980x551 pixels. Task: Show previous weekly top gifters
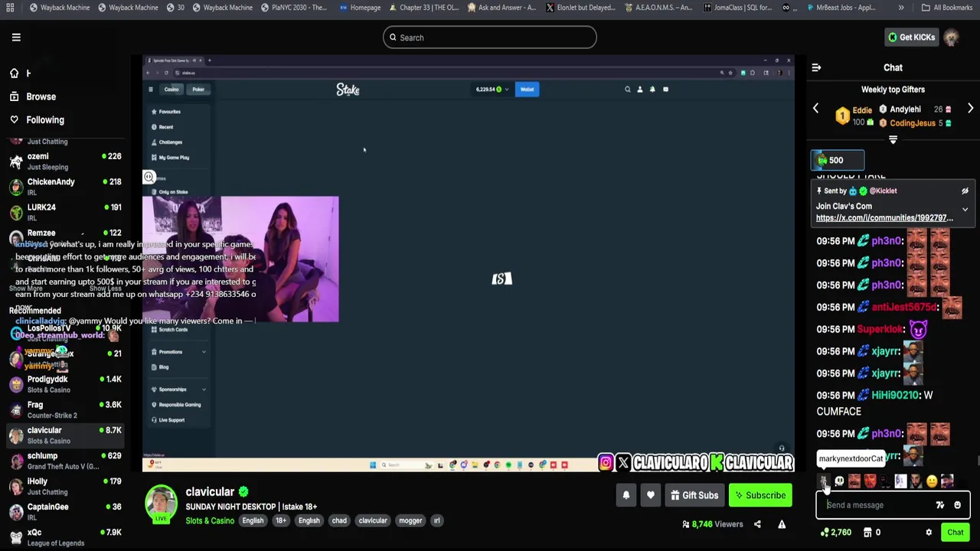coord(815,109)
